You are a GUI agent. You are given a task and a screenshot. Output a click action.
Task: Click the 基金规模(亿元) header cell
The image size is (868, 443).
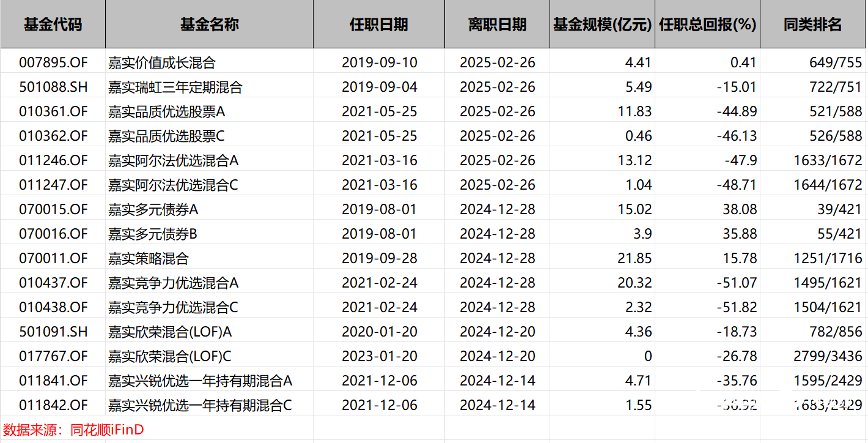pyautogui.click(x=602, y=24)
